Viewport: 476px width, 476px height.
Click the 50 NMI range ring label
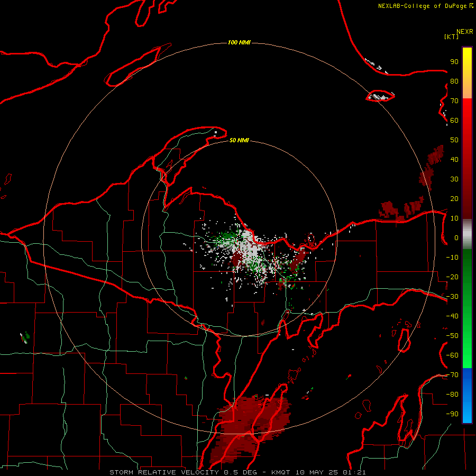[239, 140]
